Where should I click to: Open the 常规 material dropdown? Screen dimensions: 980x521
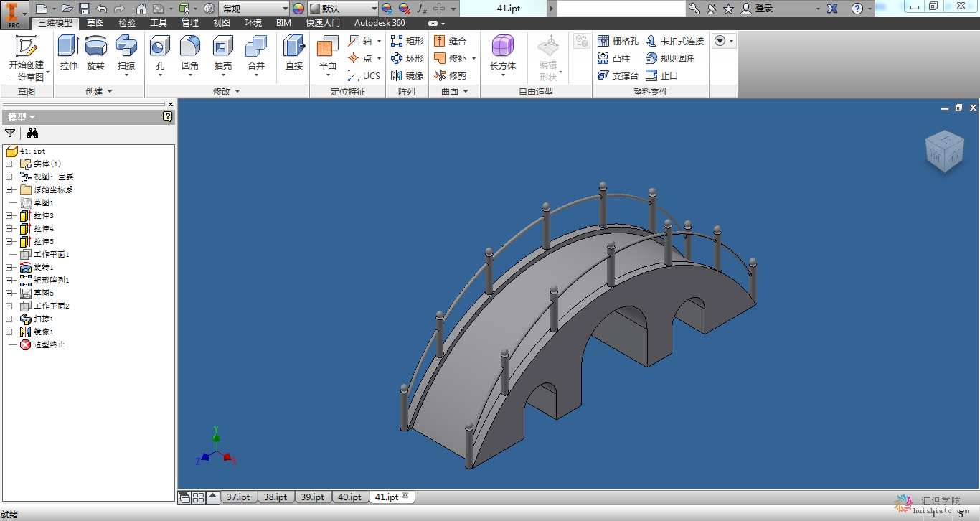pyautogui.click(x=255, y=9)
